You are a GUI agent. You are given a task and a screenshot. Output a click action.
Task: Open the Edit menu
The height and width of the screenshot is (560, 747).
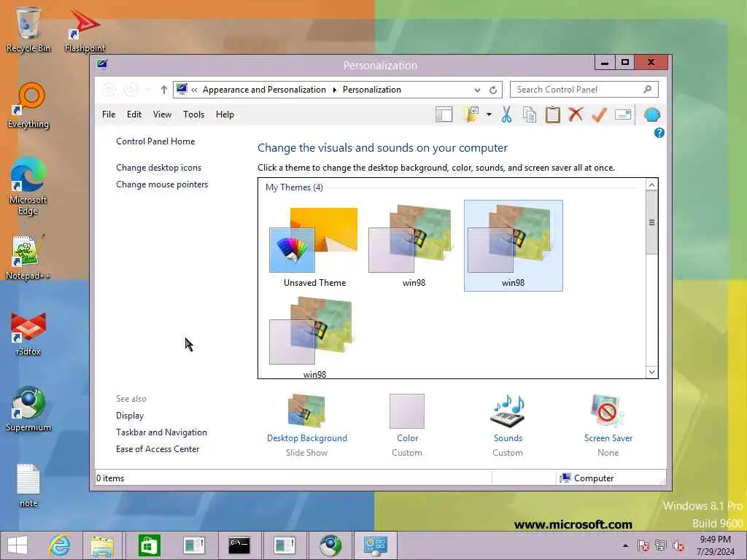click(134, 114)
